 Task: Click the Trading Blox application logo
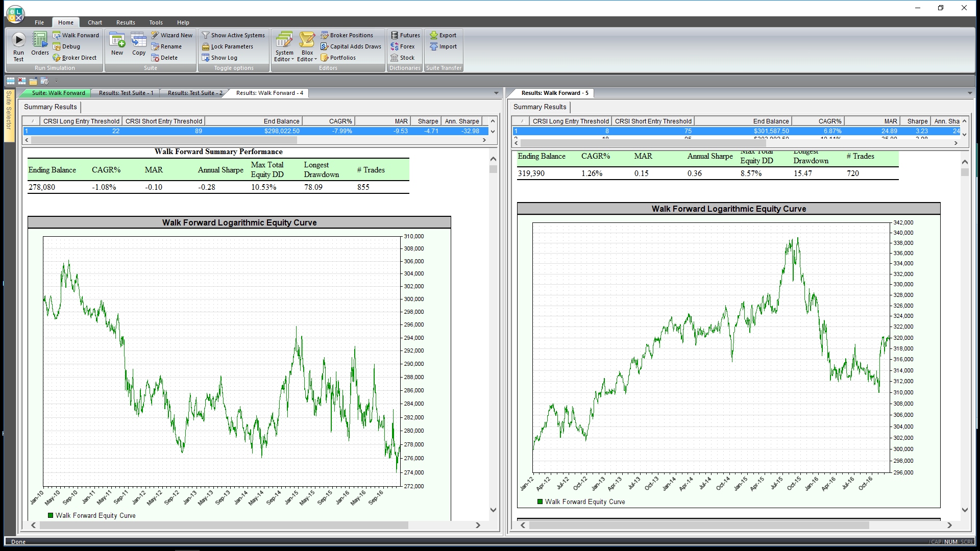[15, 14]
